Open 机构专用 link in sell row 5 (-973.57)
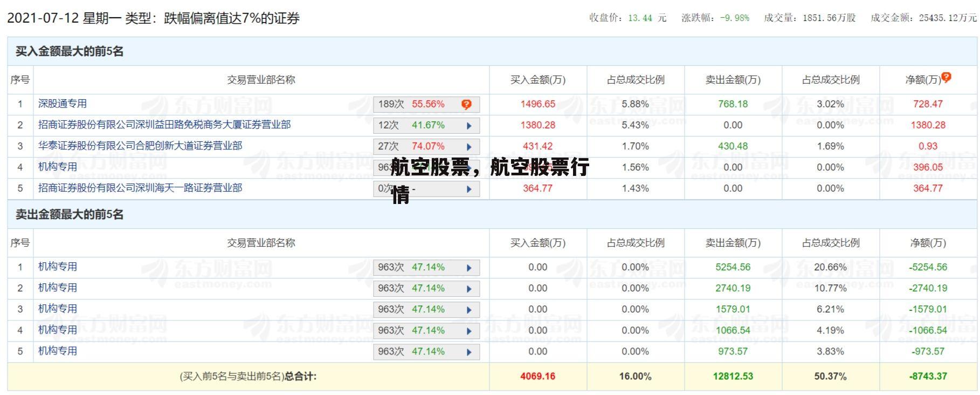The image size is (980, 395). [x=58, y=351]
